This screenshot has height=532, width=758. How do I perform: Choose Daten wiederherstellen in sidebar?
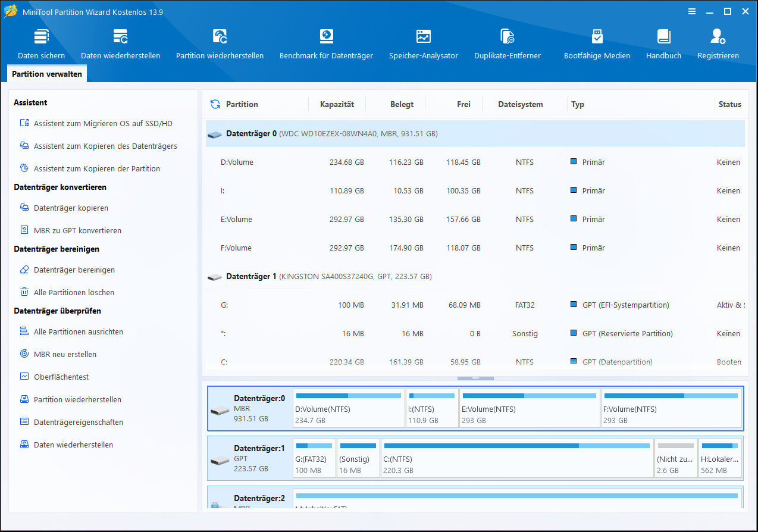point(66,445)
